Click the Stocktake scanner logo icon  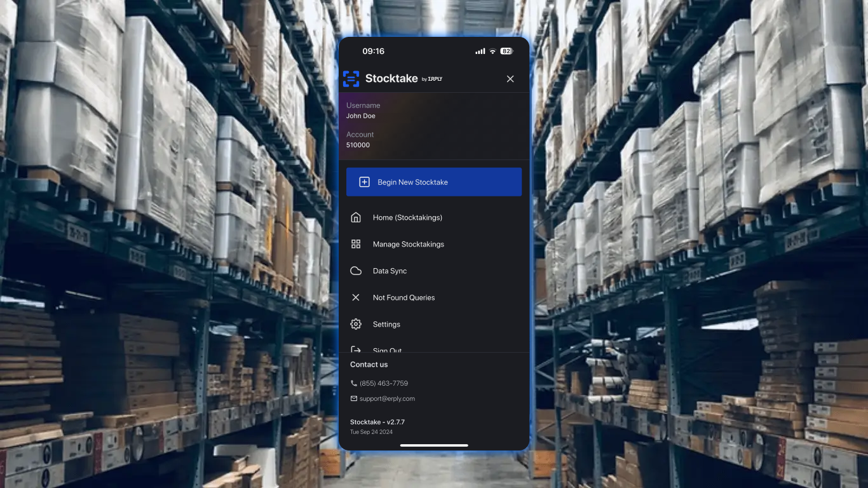[351, 79]
